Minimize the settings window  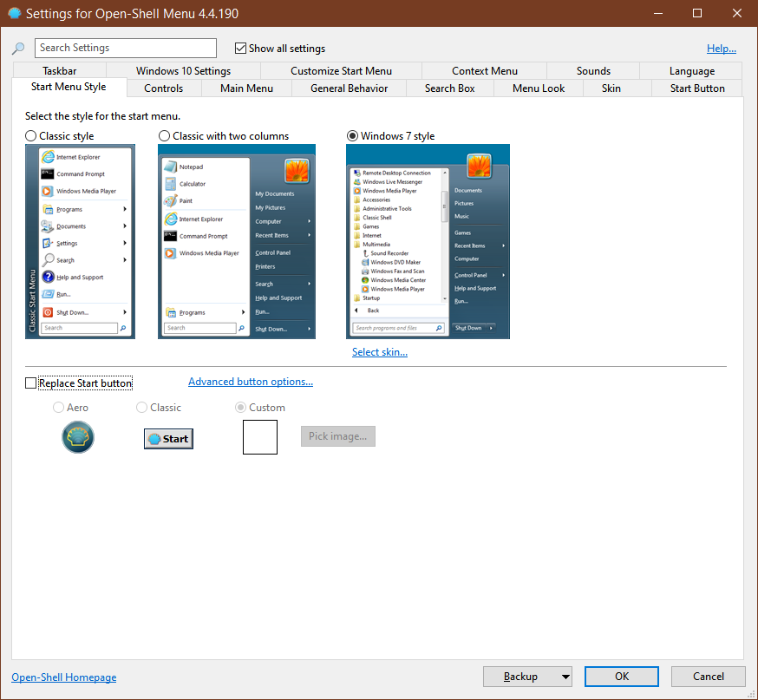(x=658, y=13)
